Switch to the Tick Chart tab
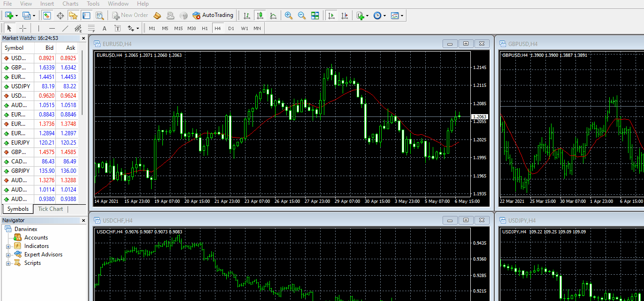 50,208
